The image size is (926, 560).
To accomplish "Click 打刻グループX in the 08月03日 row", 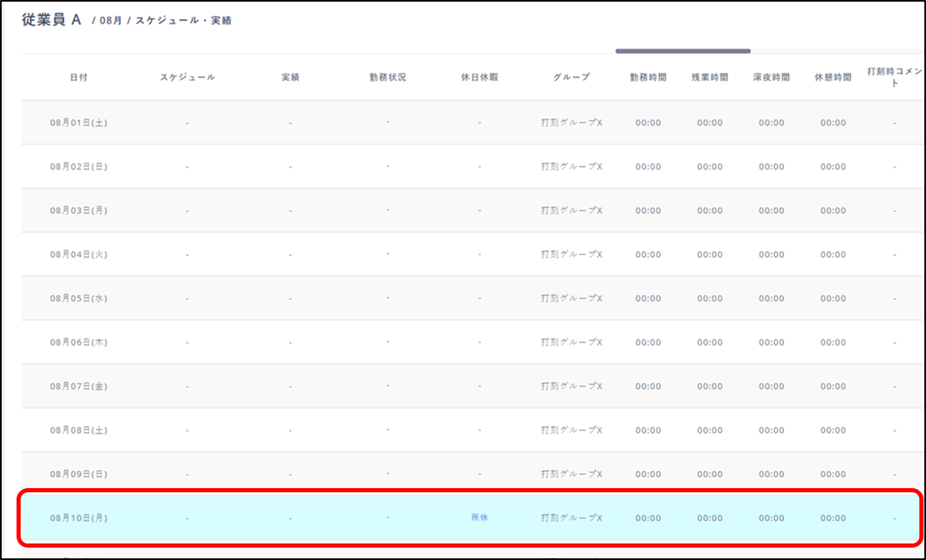I will tap(572, 211).
